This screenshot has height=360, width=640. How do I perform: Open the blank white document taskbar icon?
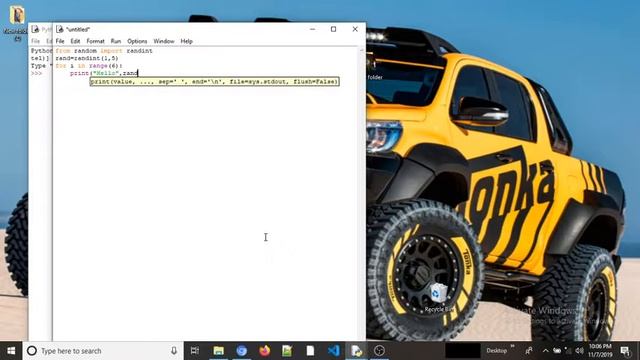310,351
